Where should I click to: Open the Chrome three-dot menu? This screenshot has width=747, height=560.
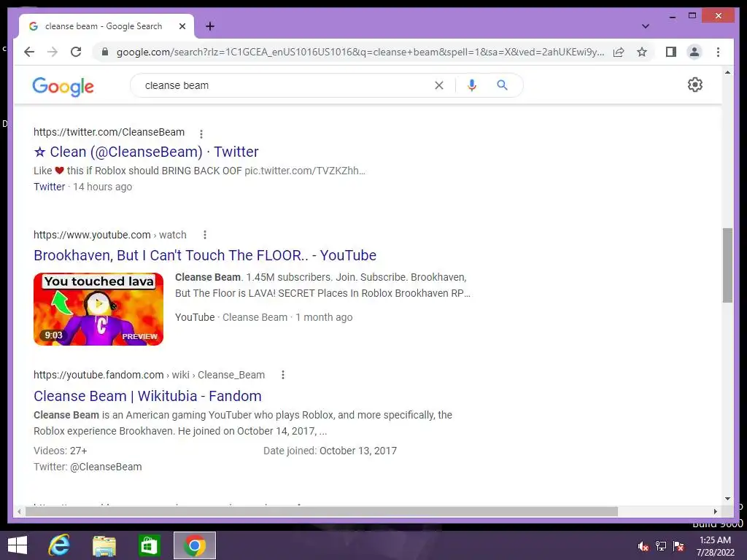[718, 52]
